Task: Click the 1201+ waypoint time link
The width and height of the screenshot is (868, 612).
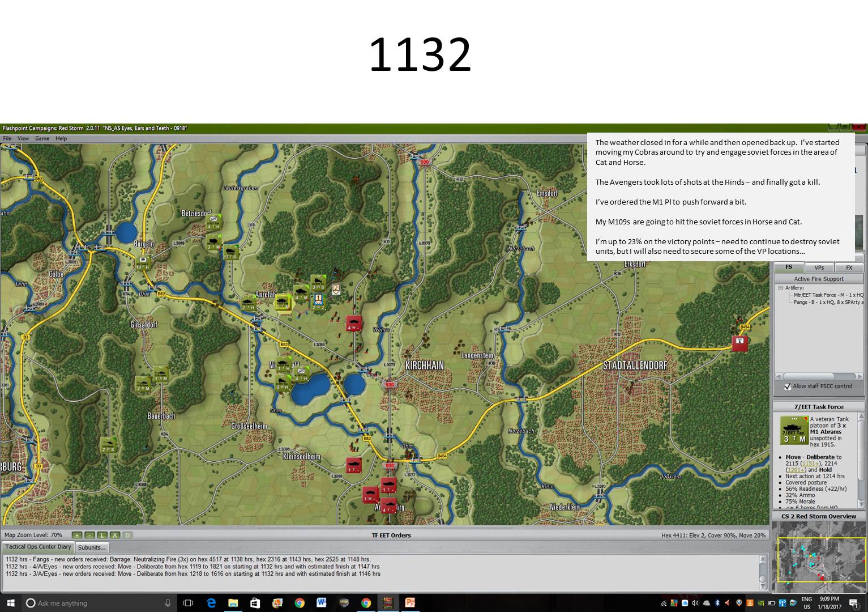Action: point(796,470)
